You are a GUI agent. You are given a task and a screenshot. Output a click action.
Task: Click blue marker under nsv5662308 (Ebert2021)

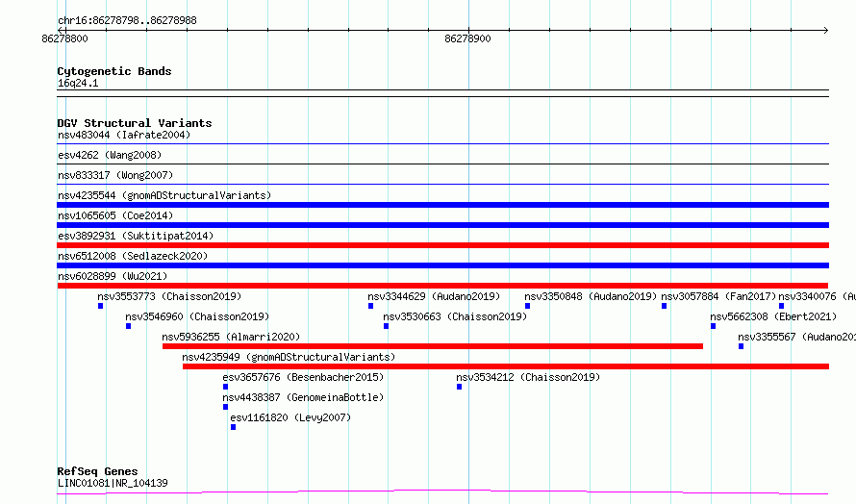coord(713,326)
